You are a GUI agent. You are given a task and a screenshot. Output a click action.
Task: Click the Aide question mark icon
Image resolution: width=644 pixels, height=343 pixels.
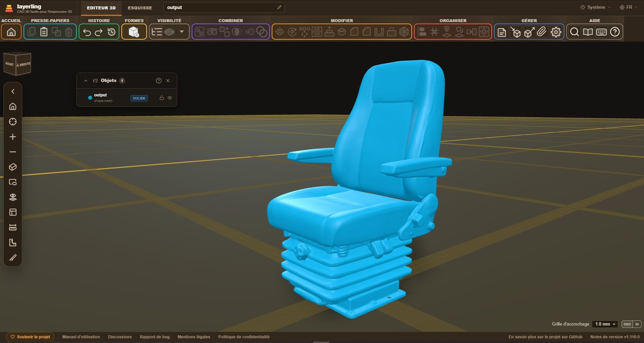615,32
